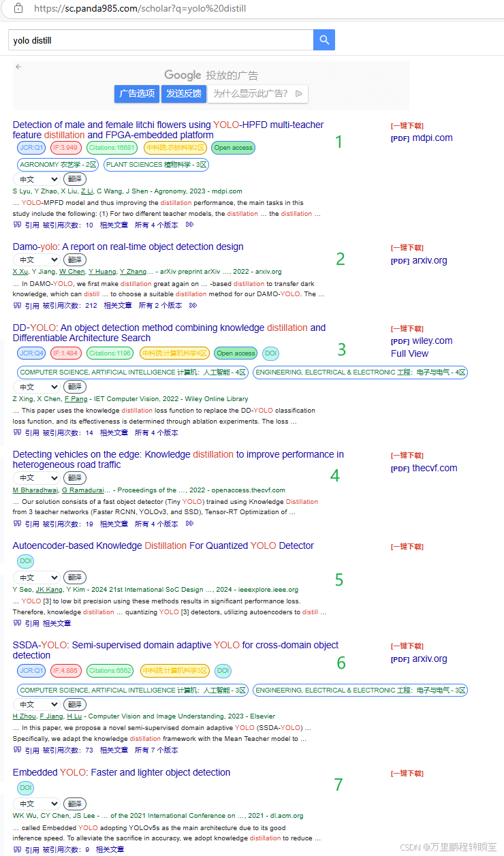
Task: Click the PLANT SCIENCES 植物科学 - 3区 tag
Action: (157, 165)
